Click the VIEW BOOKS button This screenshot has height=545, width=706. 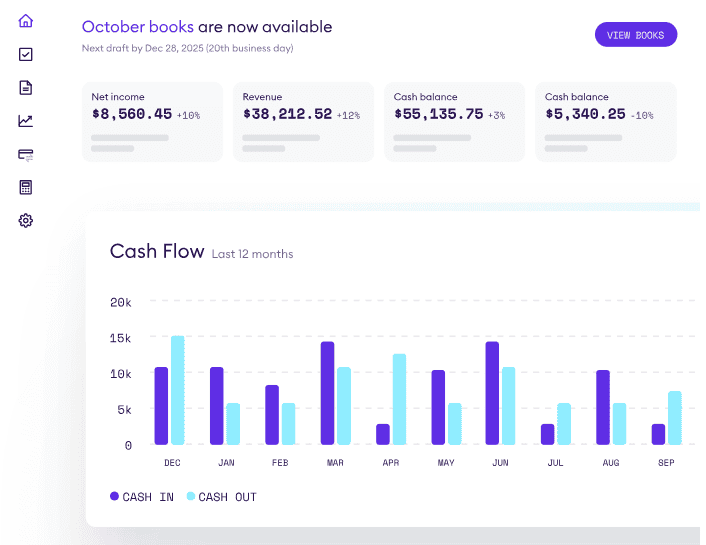click(635, 35)
